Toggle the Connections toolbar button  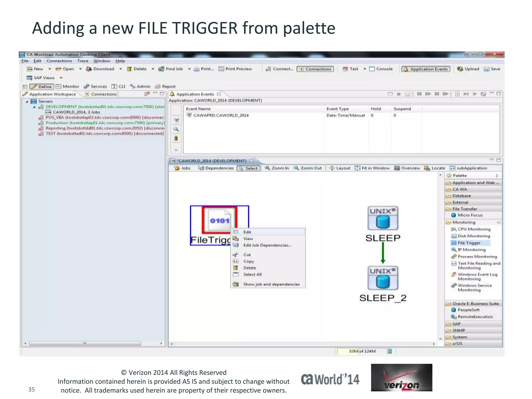(315, 69)
